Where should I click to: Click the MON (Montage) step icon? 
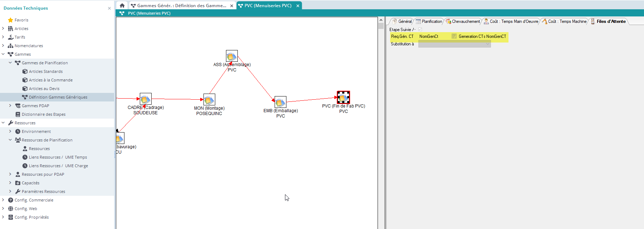[x=209, y=100]
